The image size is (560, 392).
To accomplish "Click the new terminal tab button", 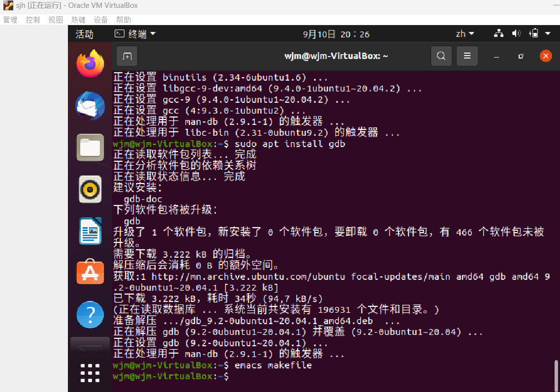I will tap(127, 56).
